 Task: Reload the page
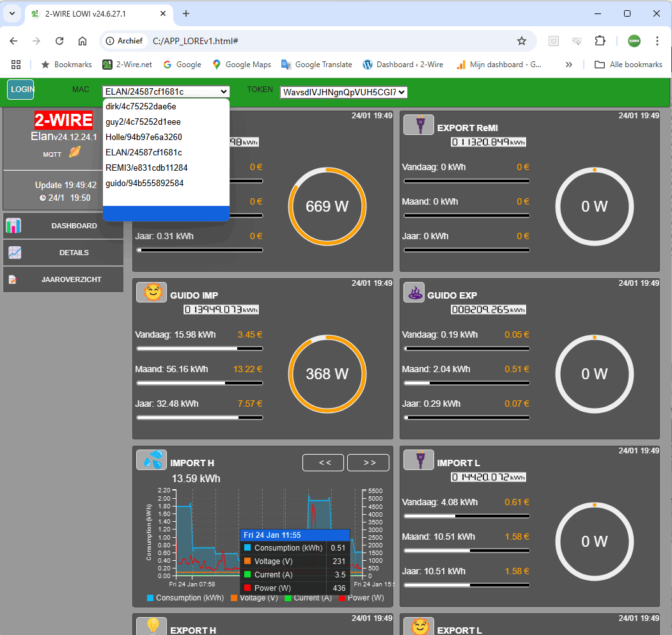(x=59, y=41)
